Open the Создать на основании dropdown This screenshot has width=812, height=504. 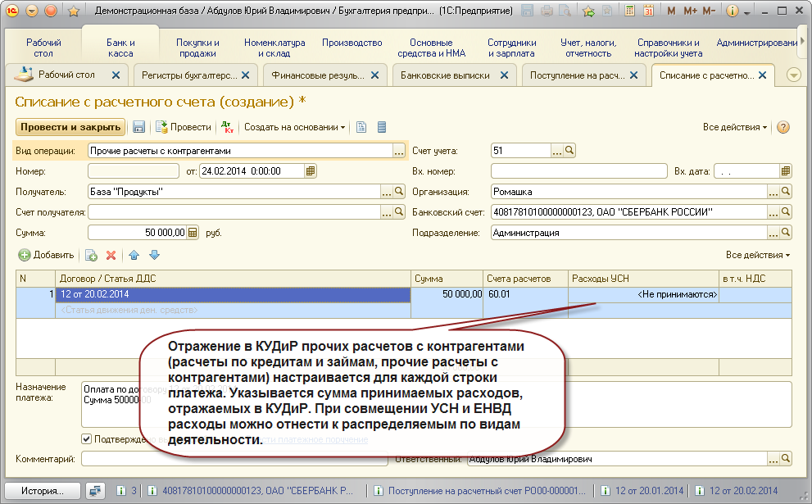point(294,127)
